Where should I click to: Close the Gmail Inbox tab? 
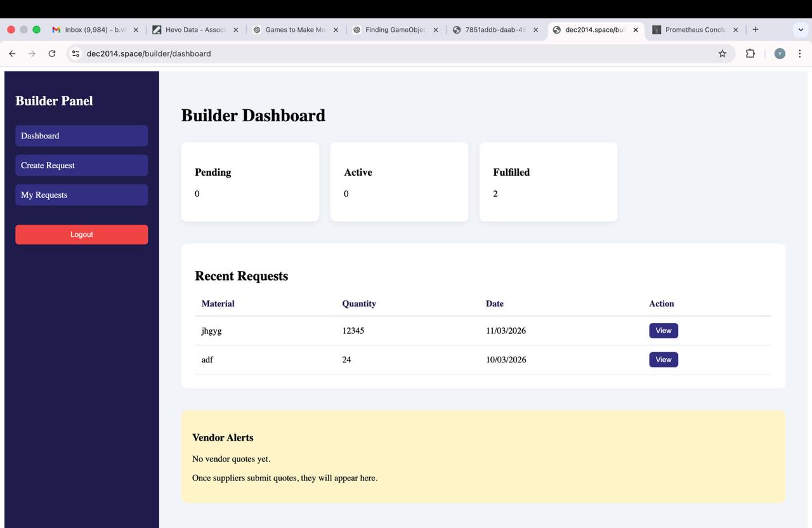[x=136, y=30]
